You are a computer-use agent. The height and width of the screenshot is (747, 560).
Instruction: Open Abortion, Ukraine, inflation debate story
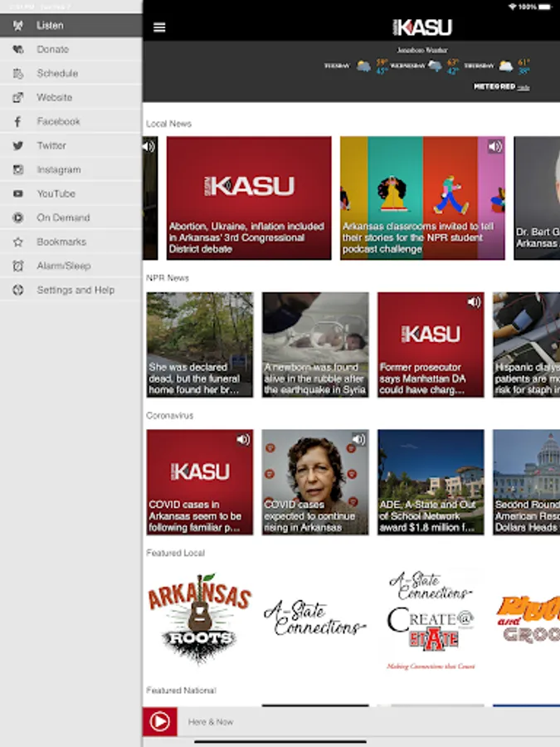pyautogui.click(x=249, y=198)
